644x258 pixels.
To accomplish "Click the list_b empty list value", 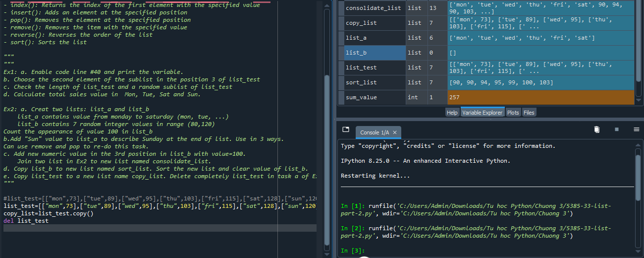I will coord(540,53).
